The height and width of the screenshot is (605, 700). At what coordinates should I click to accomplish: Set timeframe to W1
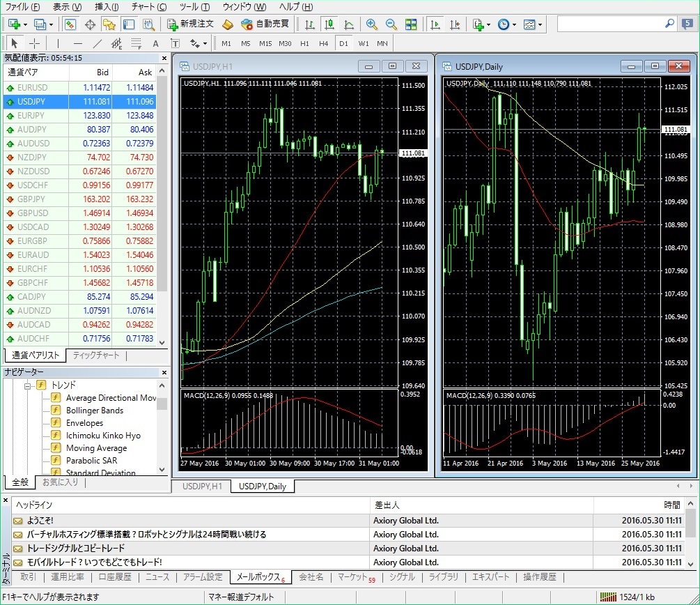tap(364, 43)
